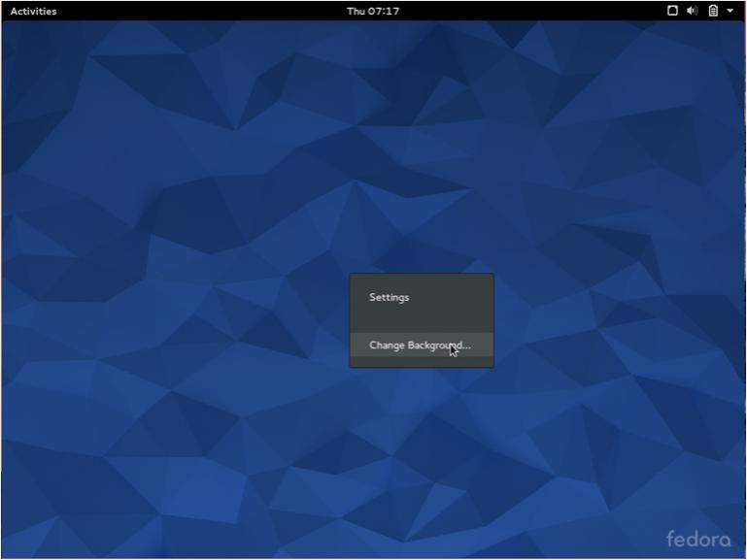Click the wired network status icon
The image size is (747, 560).
click(672, 11)
